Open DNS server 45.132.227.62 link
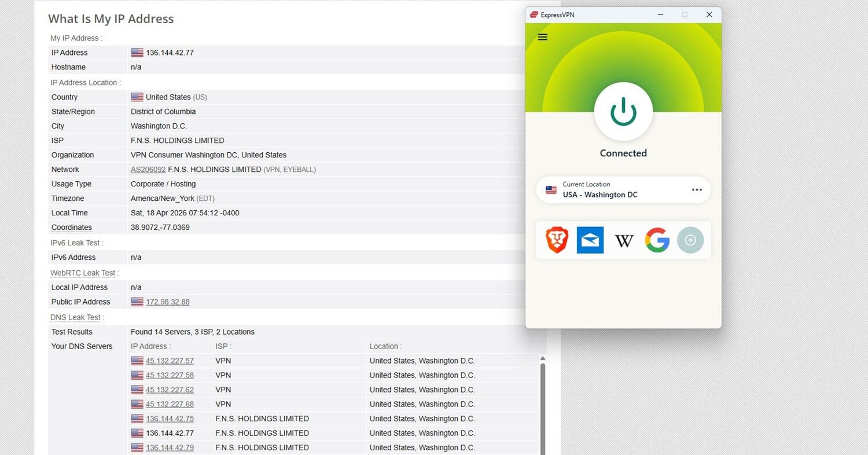Image resolution: width=868 pixels, height=455 pixels. [x=170, y=390]
